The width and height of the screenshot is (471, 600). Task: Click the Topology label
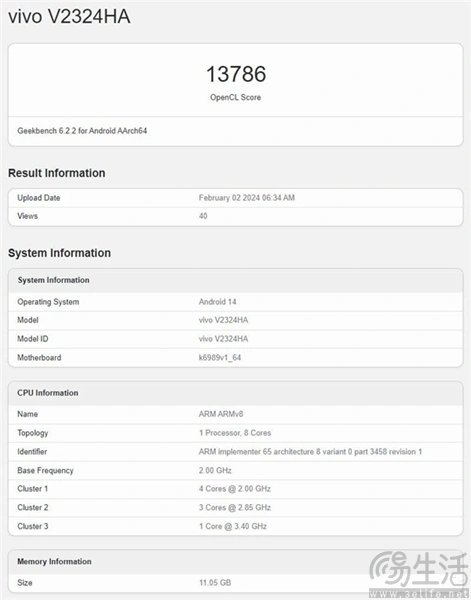coord(33,433)
